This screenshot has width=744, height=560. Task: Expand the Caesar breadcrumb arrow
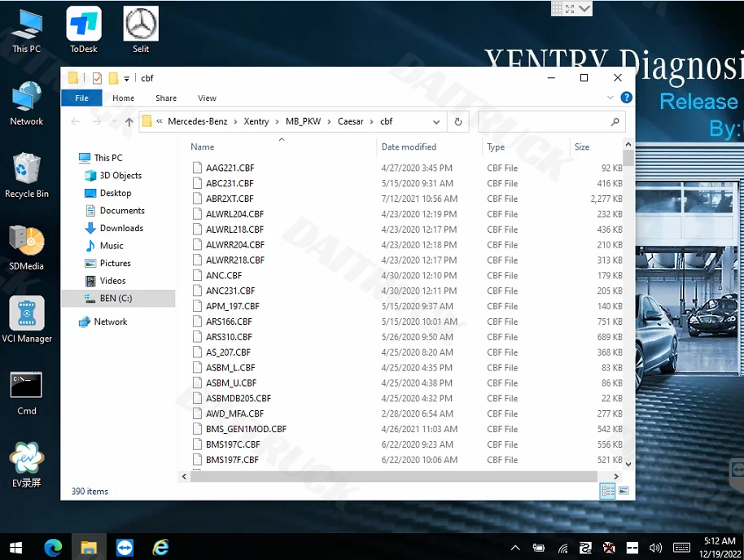click(x=371, y=121)
